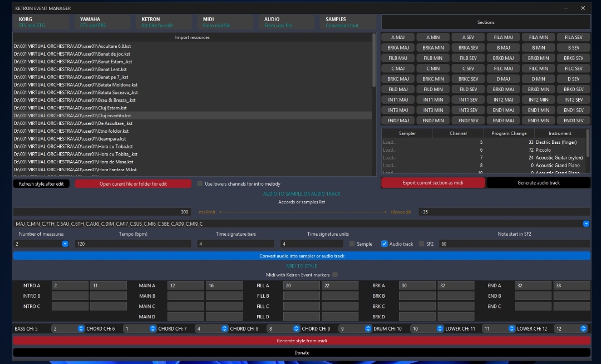Enable Midi with Ketron Event markers checkbox
This screenshot has width=601, height=364.
tap(335, 275)
